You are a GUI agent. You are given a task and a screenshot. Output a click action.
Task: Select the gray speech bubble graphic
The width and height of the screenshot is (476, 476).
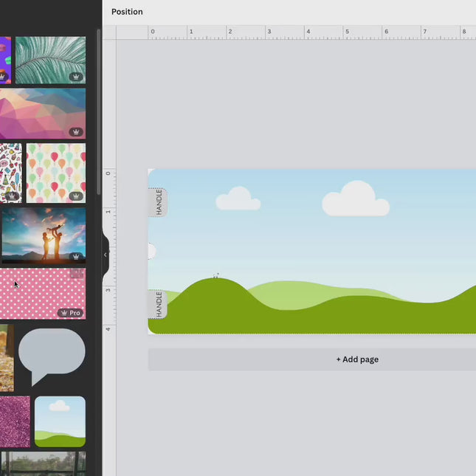coord(51,353)
